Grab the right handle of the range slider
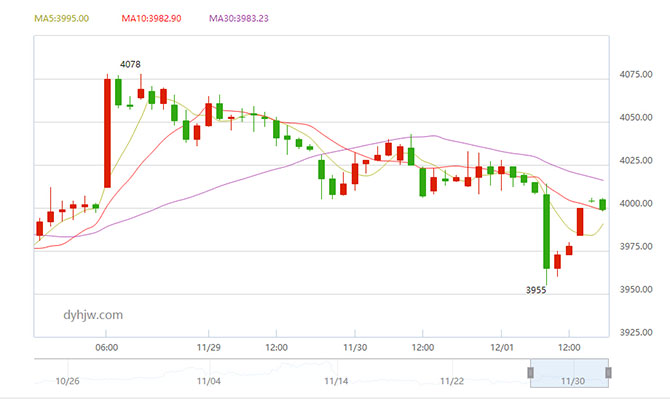The height and width of the screenshot is (400, 670). (608, 373)
